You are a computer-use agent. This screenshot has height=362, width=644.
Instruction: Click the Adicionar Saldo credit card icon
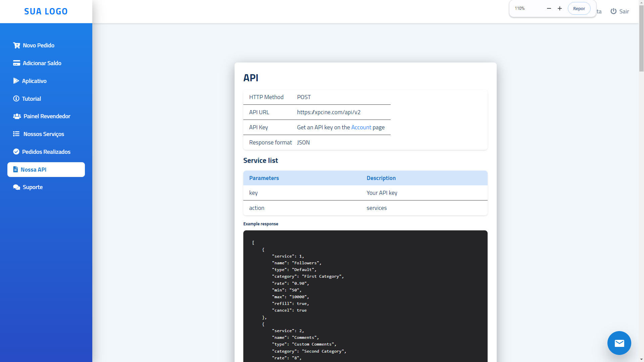(16, 63)
